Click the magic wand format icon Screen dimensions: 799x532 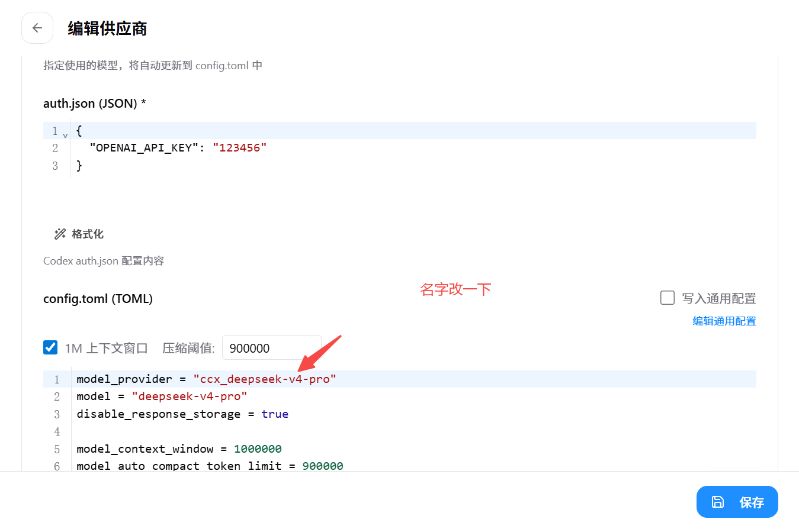(60, 234)
